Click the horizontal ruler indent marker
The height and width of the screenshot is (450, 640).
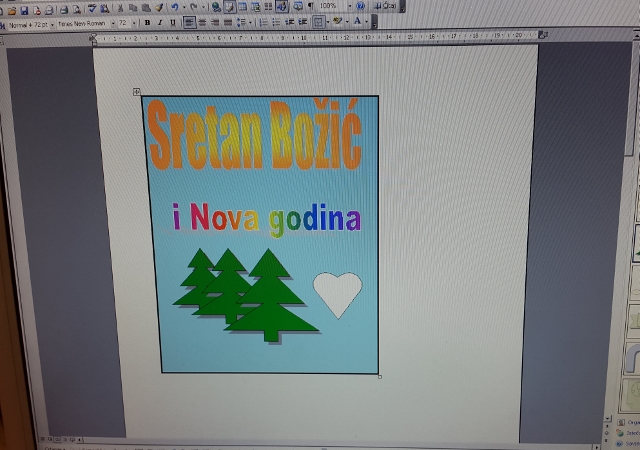pos(93,39)
